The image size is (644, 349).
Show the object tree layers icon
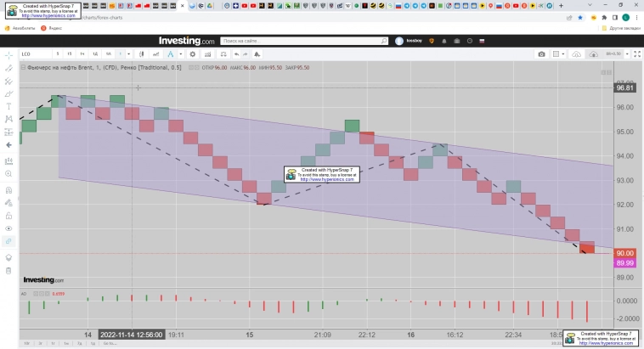click(8, 257)
